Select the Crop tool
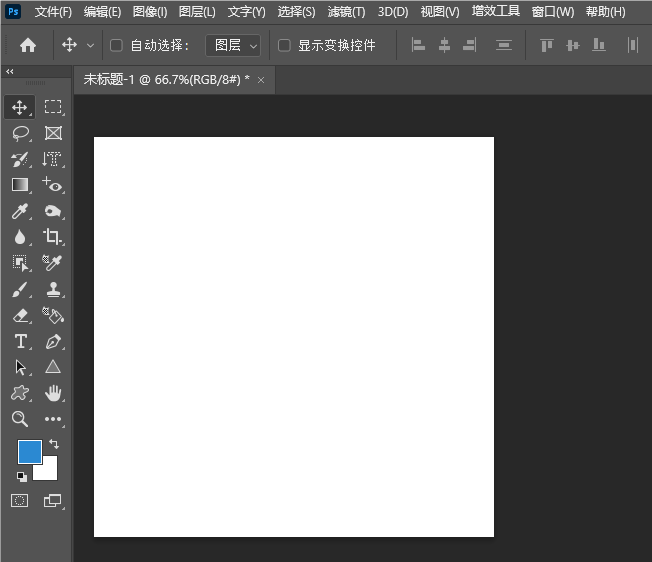This screenshot has height=562, width=652. (x=52, y=237)
